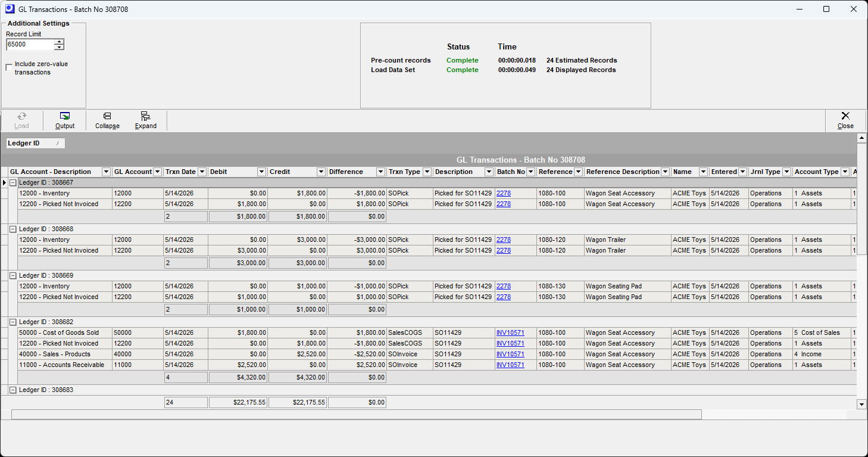Click the vertical scrollbar up arrow
Screen dimensions: 868x457
click(x=861, y=138)
